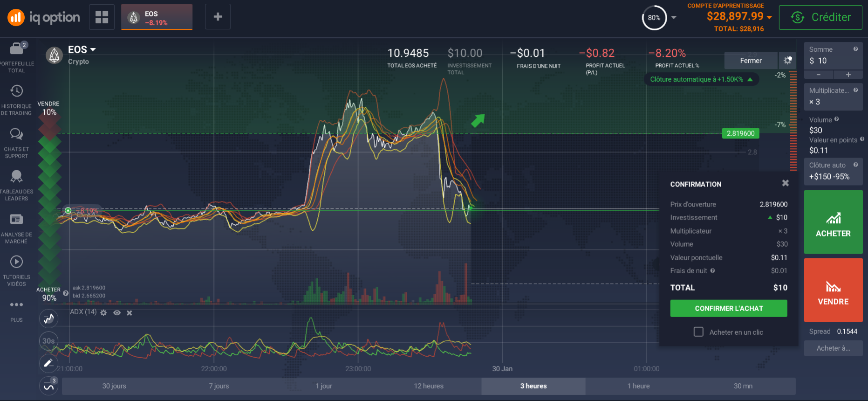Open the Multiplicateur × 3 selector
This screenshot has width=868, height=401.
pyautogui.click(x=833, y=97)
